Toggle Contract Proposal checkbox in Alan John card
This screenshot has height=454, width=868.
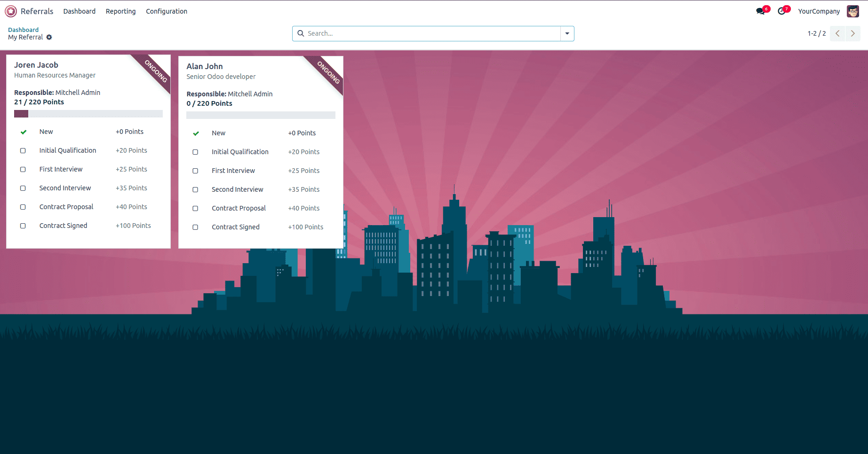195,209
